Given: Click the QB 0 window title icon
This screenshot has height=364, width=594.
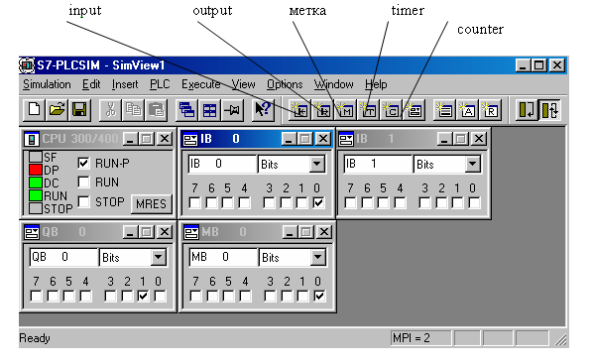Looking at the screenshot, I should 31,232.
